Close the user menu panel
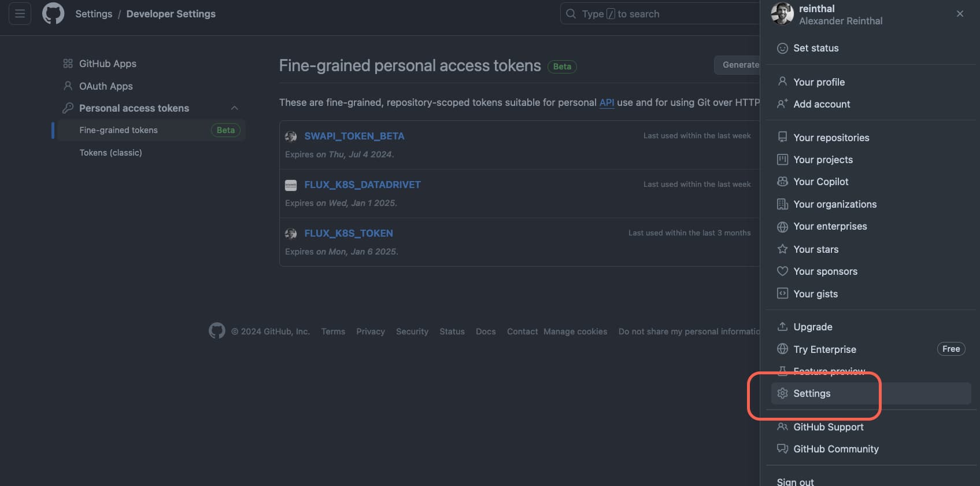980x486 pixels. pyautogui.click(x=960, y=14)
